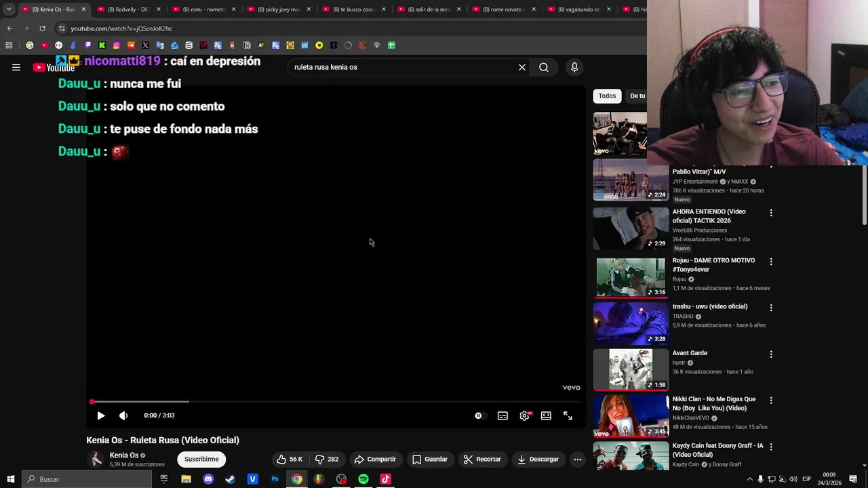
Task: Open Rojuu DAME OTRO MOTIVO thumbnail
Action: [631, 277]
